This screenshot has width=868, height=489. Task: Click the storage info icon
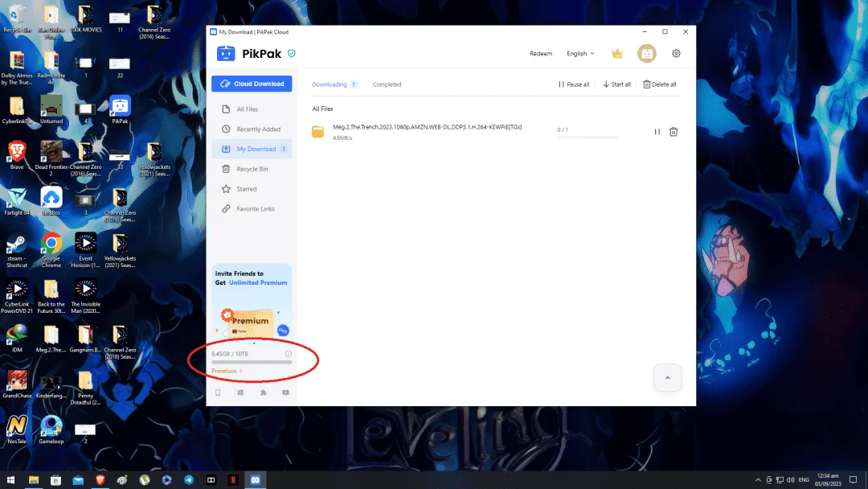[288, 353]
